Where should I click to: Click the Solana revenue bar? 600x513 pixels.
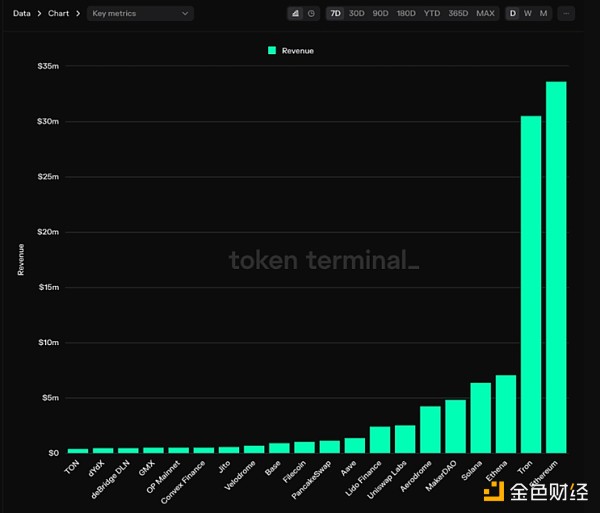(x=481, y=417)
